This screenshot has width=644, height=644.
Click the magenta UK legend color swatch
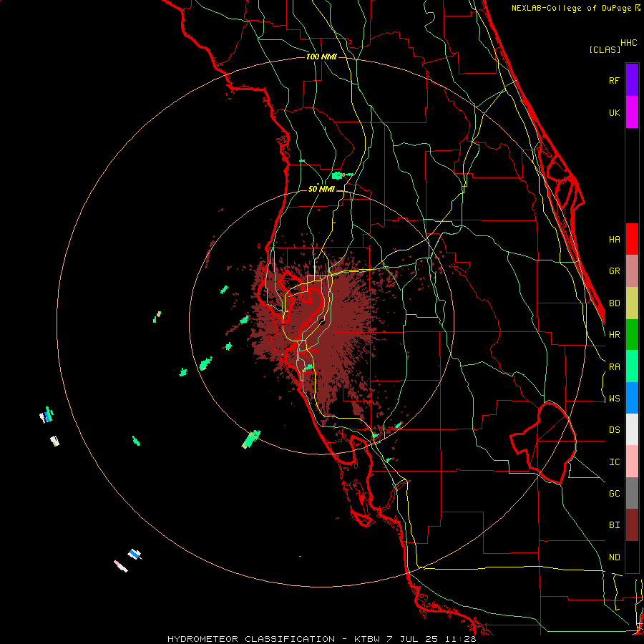click(632, 112)
